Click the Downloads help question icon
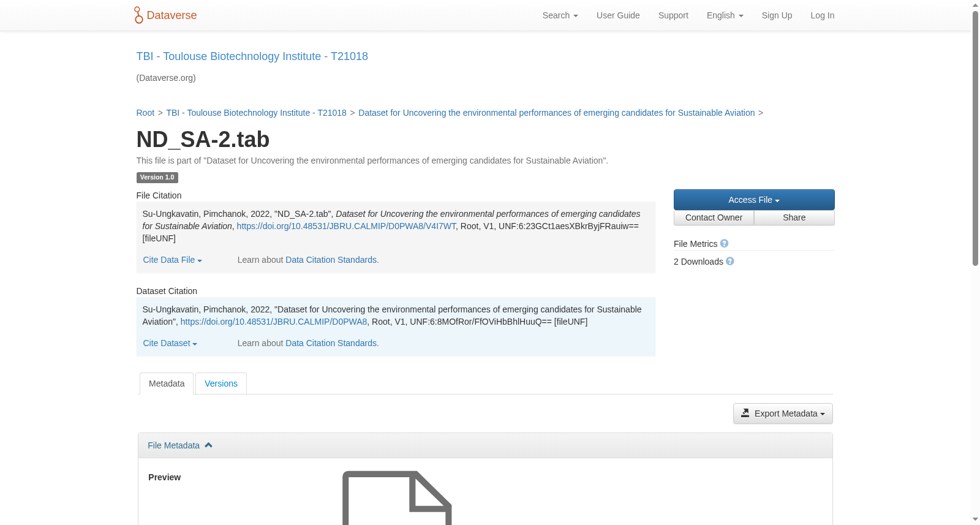 730,262
